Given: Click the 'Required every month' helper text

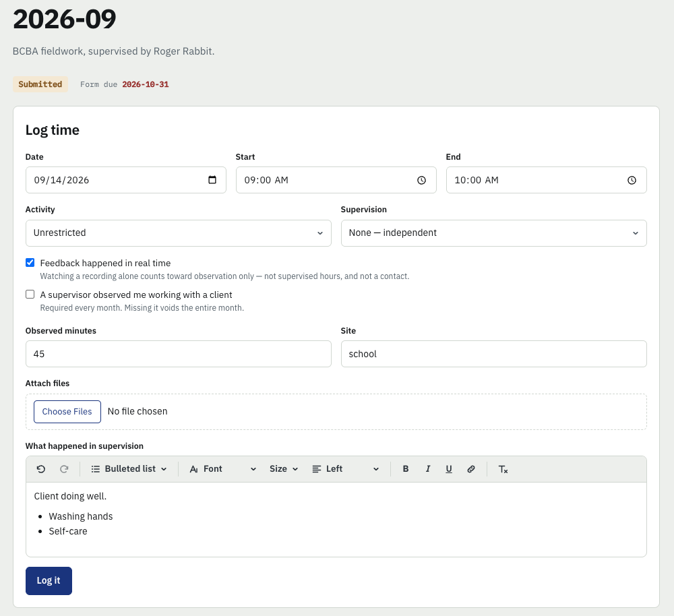Looking at the screenshot, I should point(142,308).
